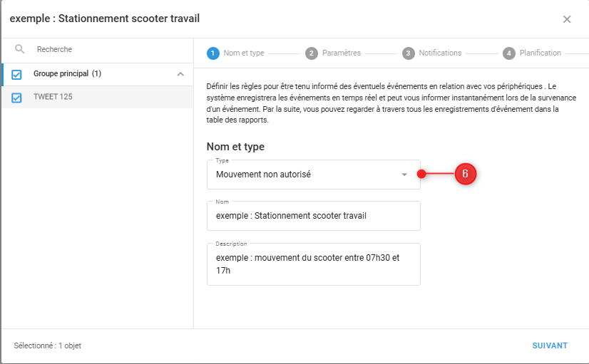Screen dimensions: 589x364
Task: Click the step 1 circle icon
Action: [212, 53]
